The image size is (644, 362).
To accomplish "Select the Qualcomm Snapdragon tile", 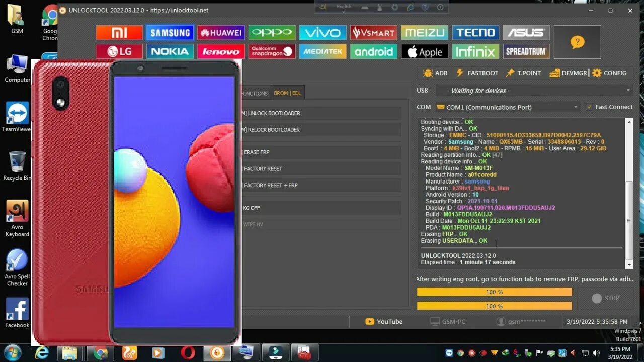I will point(272,51).
